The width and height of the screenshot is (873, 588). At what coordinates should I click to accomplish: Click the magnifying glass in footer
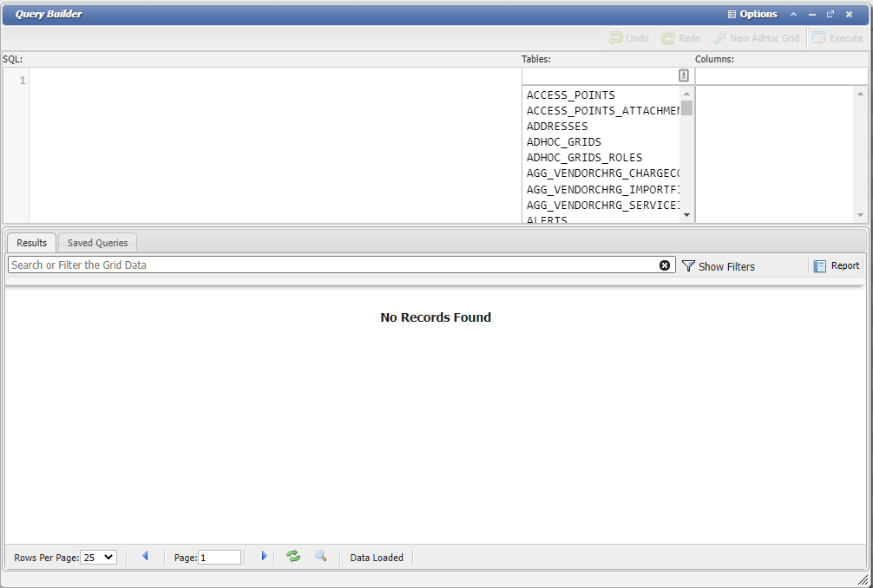[x=321, y=557]
